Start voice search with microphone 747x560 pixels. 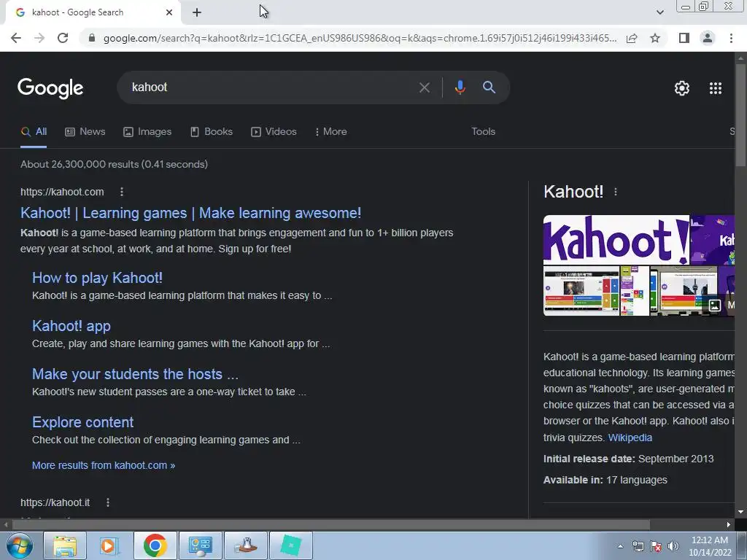pyautogui.click(x=460, y=87)
